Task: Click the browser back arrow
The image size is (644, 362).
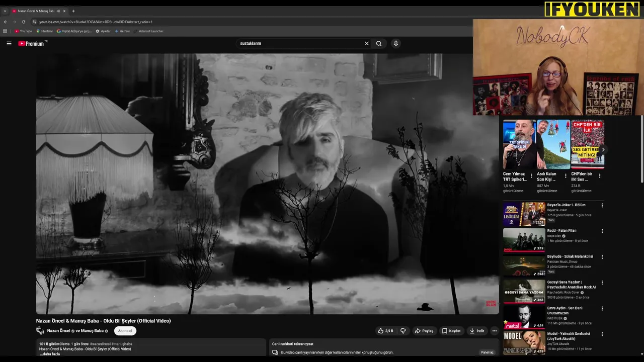Action: [6, 22]
